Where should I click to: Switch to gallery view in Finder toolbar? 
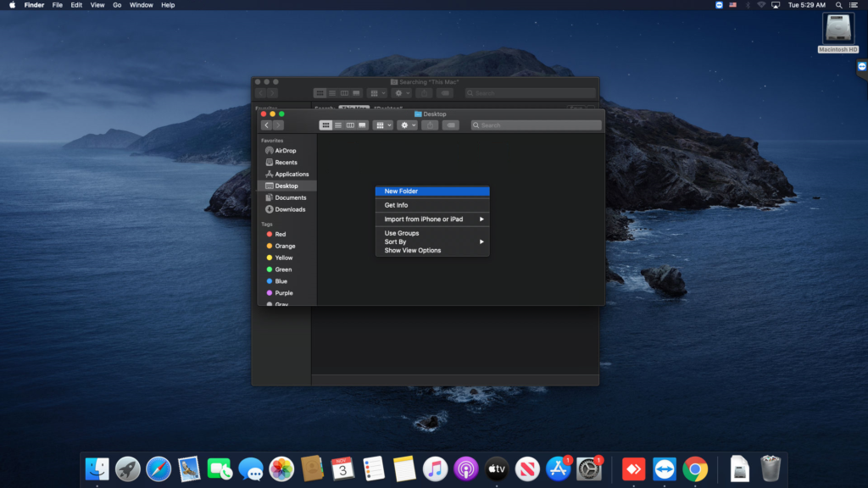(362, 125)
